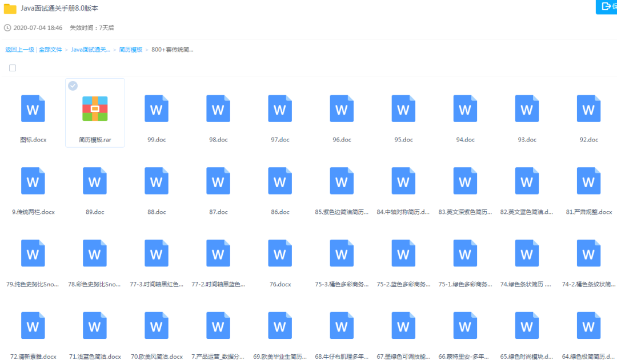Viewport: 617px width, 364px height.
Task: Open the 图标.docx file icon
Action: coord(33,108)
